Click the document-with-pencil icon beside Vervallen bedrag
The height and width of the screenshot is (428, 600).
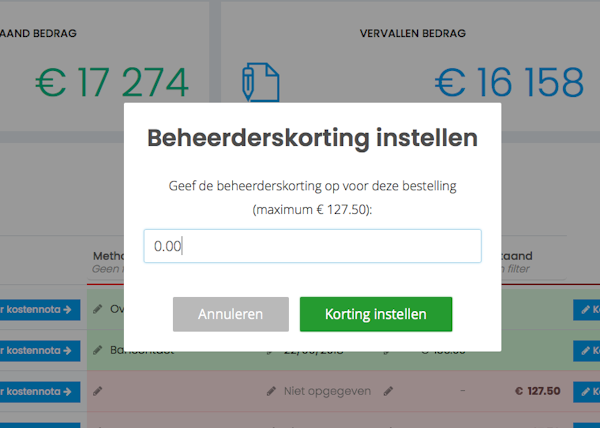[x=261, y=82]
